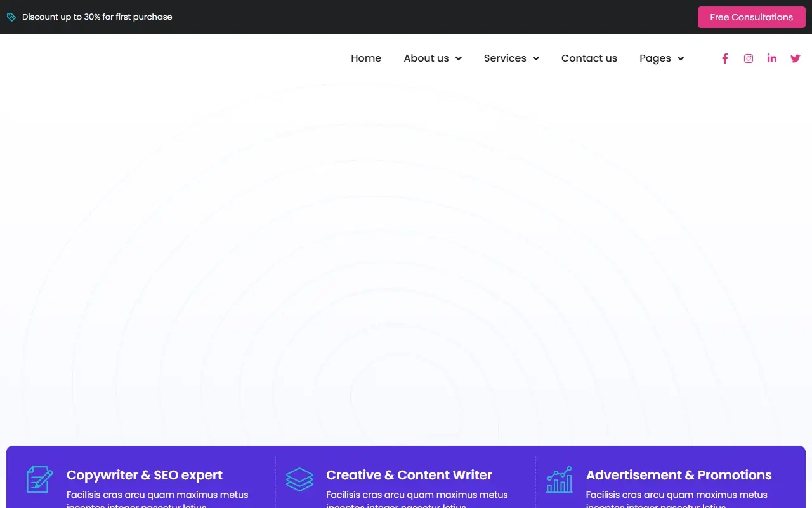
Task: Expand the Services dropdown arrow
Action: pyautogui.click(x=536, y=58)
